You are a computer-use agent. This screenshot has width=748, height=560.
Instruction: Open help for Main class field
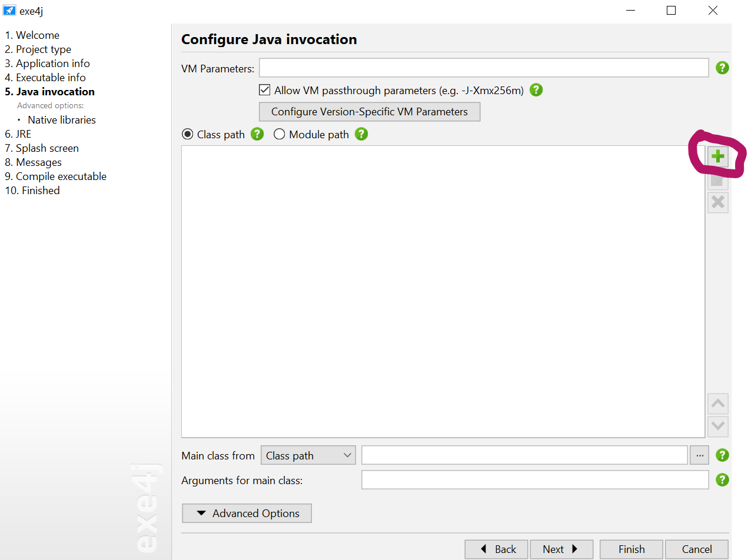click(722, 455)
